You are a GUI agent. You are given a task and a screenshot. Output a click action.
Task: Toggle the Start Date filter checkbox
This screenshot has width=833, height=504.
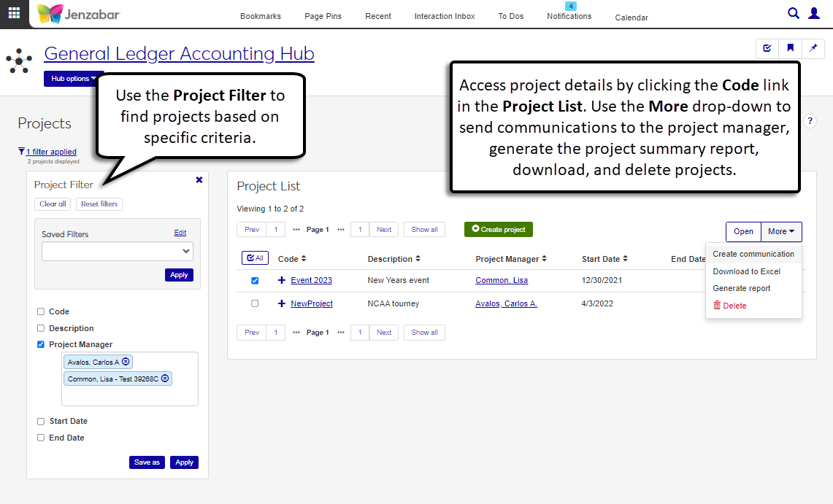point(41,422)
